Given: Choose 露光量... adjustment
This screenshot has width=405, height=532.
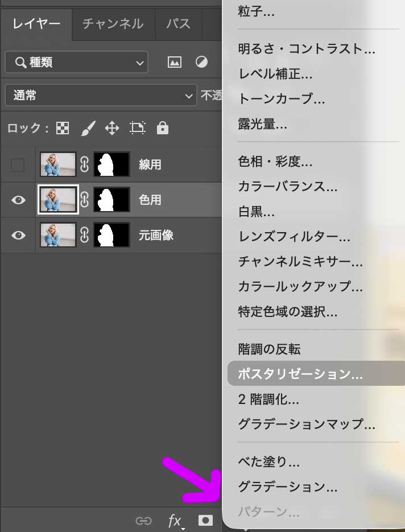Looking at the screenshot, I should (x=262, y=124).
